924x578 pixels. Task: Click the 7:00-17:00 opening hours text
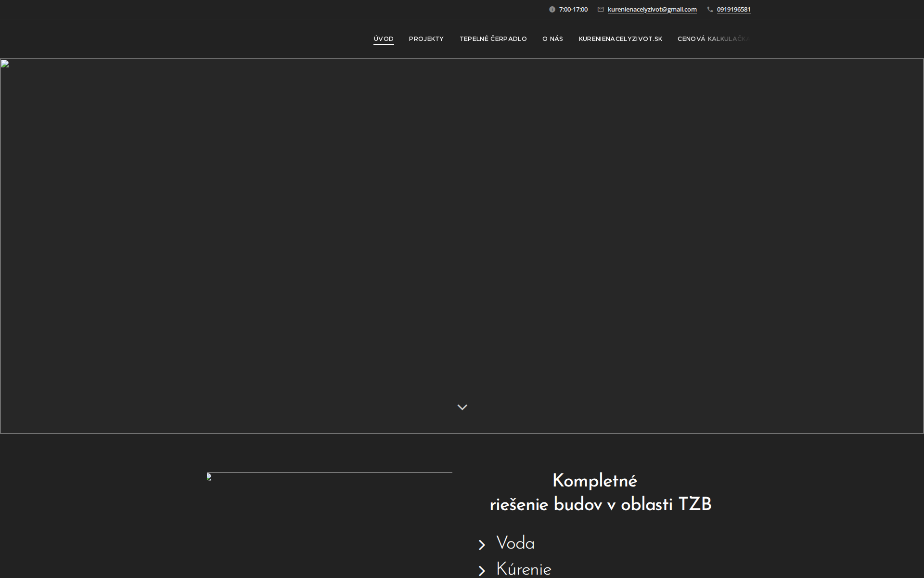point(573,9)
